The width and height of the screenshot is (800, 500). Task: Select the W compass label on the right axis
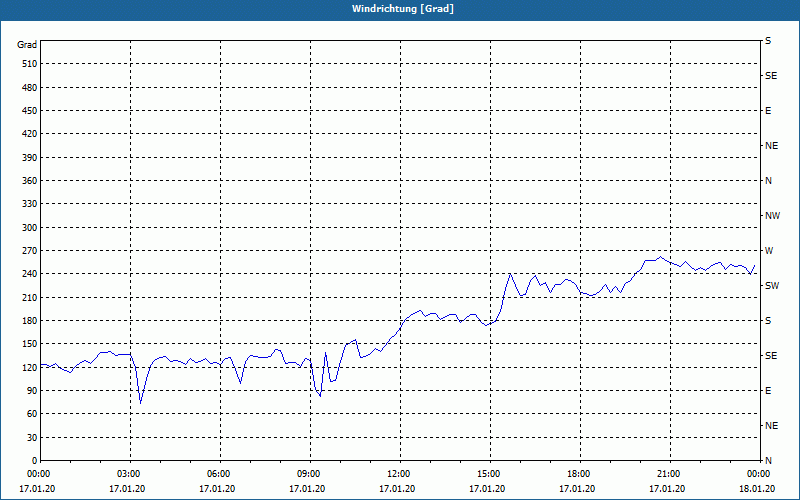coord(769,251)
